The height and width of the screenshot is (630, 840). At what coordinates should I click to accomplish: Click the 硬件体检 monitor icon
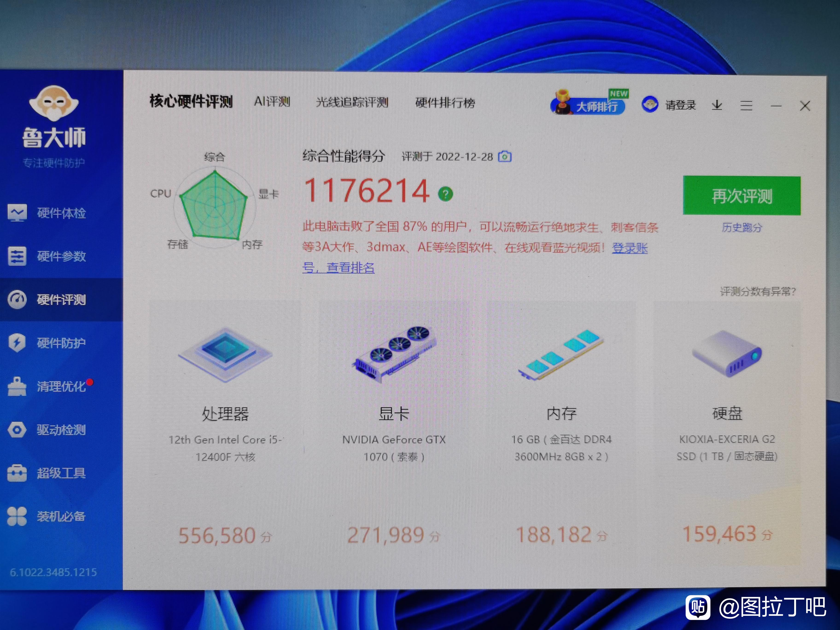(17, 213)
